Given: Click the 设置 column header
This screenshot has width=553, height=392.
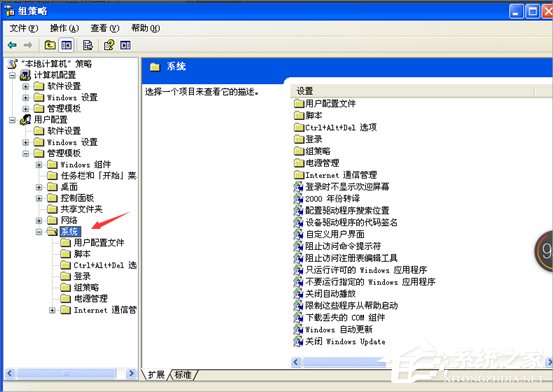Looking at the screenshot, I should tap(412, 91).
